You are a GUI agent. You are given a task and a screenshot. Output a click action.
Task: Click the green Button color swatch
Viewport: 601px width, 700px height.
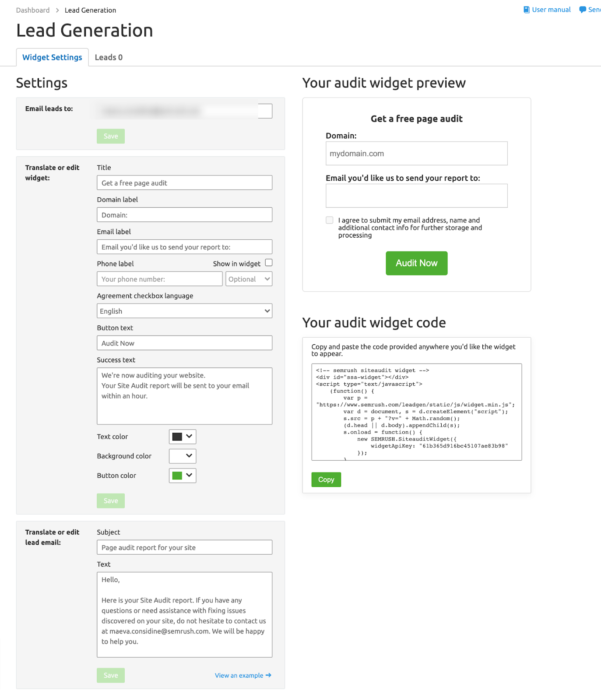[x=177, y=476]
